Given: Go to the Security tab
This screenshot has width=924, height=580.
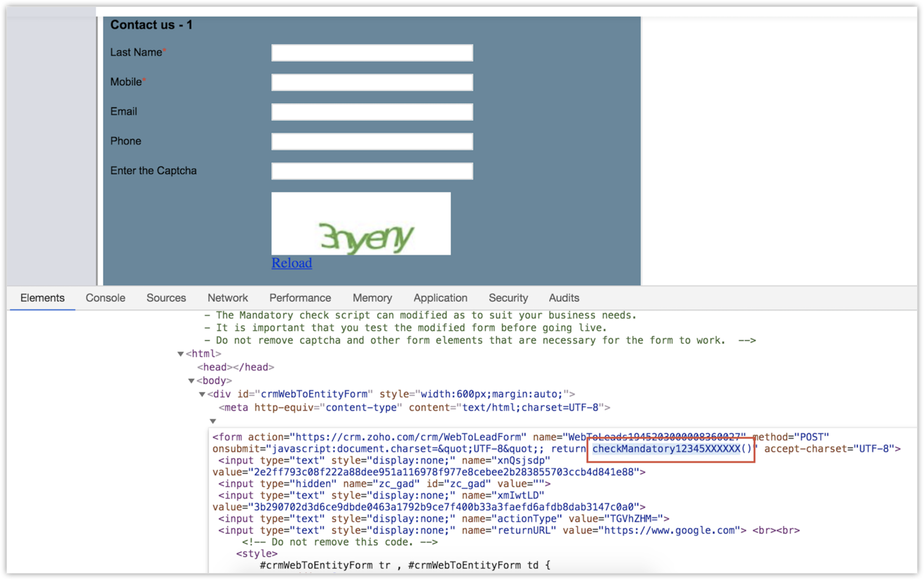Looking at the screenshot, I should point(508,298).
